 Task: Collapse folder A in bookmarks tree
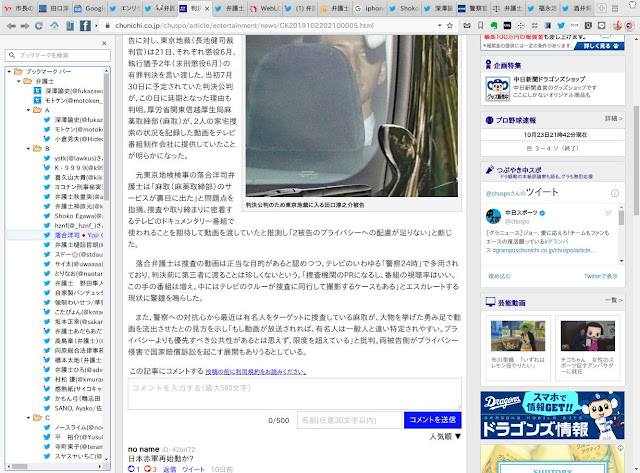[28, 110]
